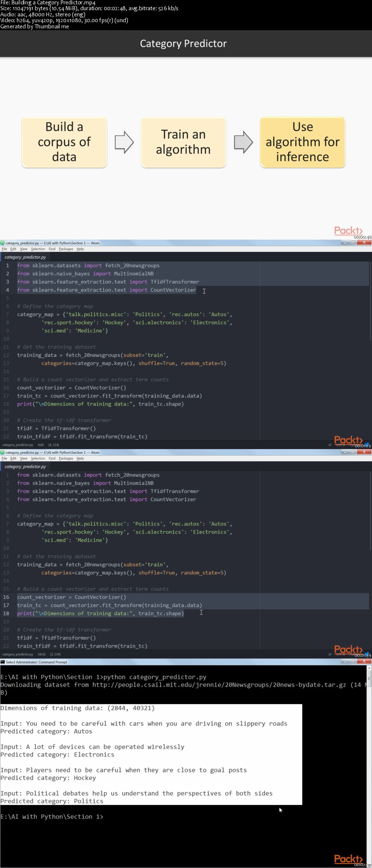The width and height of the screenshot is (372, 868).
Task: Open View menu in Atom window showing 4:60
Action: pos(24,249)
